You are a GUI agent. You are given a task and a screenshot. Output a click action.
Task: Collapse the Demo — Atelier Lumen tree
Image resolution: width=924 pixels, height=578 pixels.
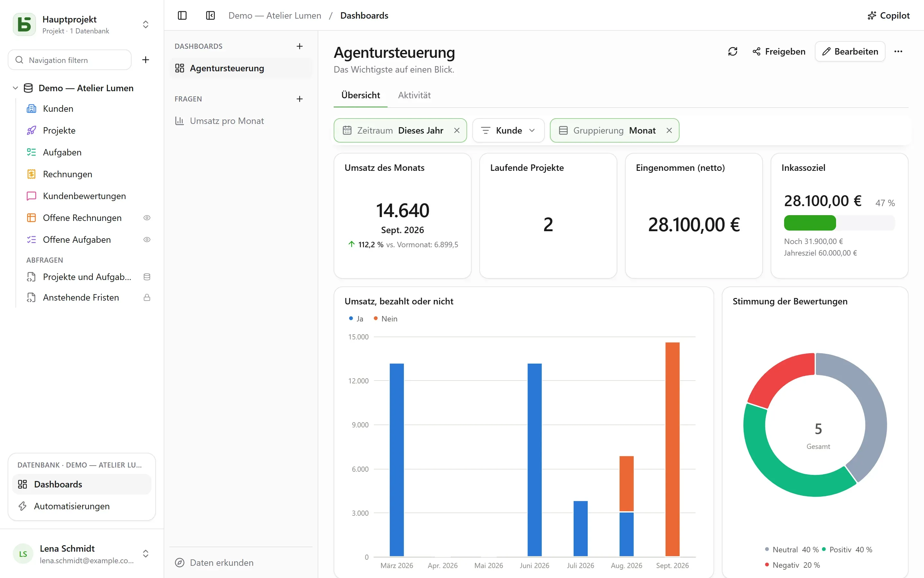pyautogui.click(x=15, y=88)
